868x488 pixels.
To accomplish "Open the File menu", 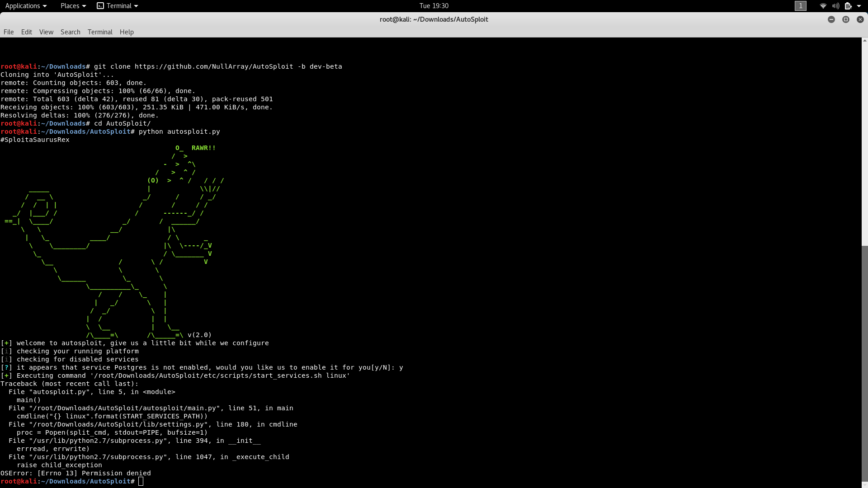I will point(9,32).
